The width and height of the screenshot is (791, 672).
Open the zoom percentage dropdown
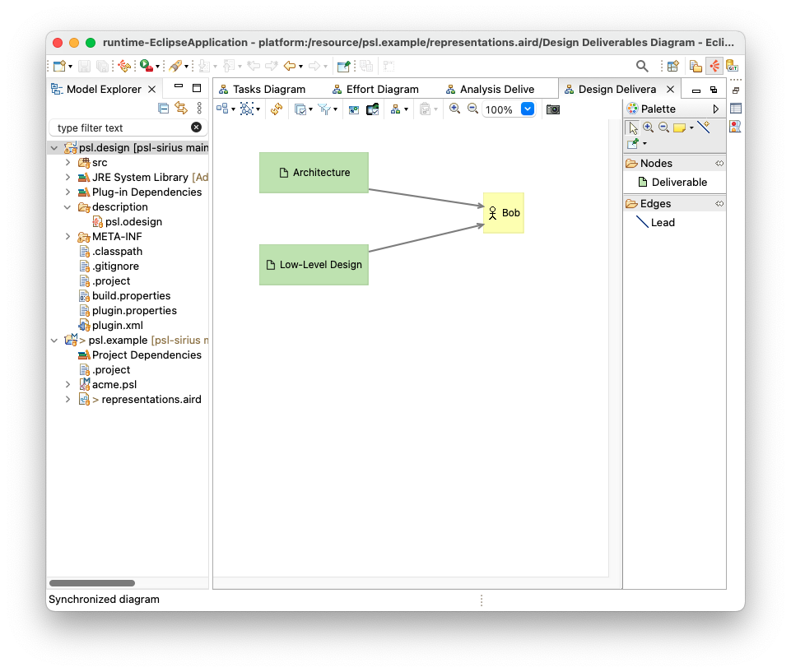(x=528, y=109)
